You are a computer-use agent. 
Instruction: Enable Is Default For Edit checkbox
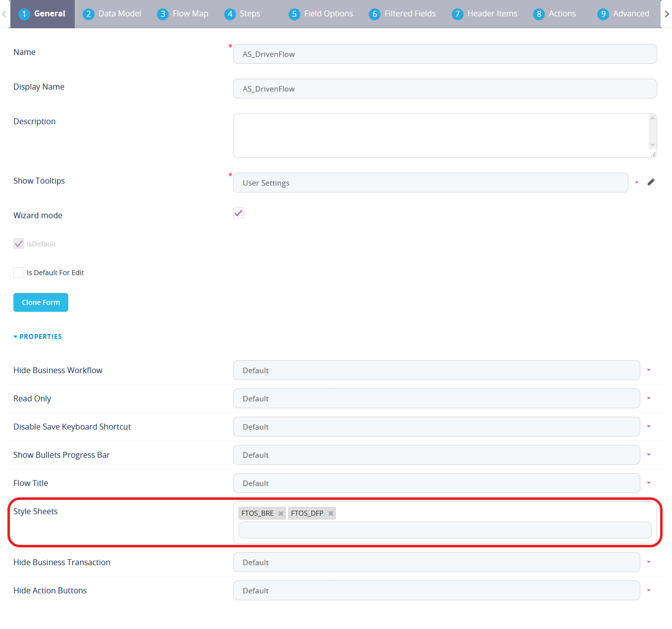[19, 273]
